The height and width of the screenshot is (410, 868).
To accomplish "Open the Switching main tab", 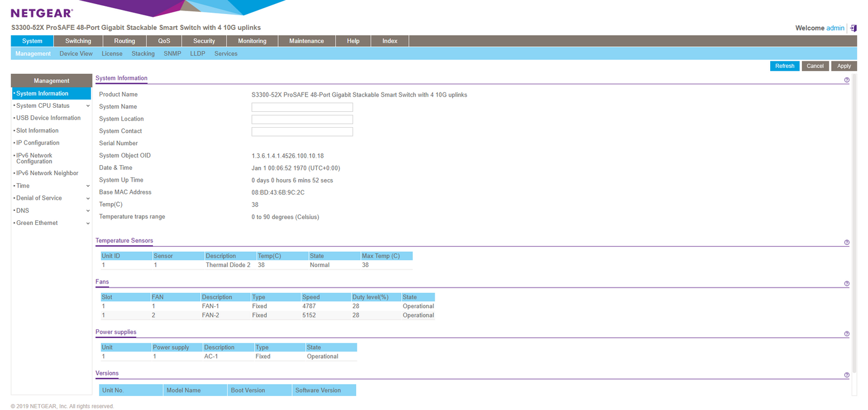I will point(78,41).
